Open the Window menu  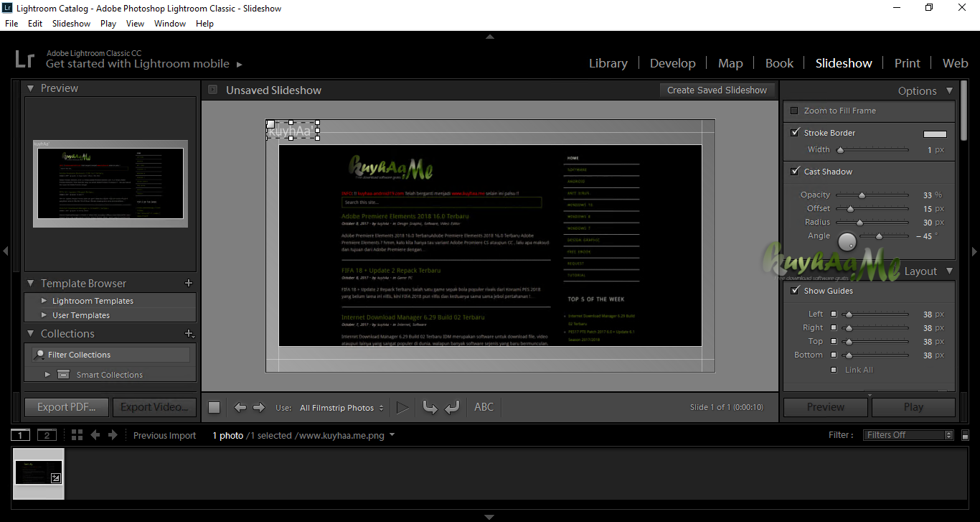click(x=170, y=23)
